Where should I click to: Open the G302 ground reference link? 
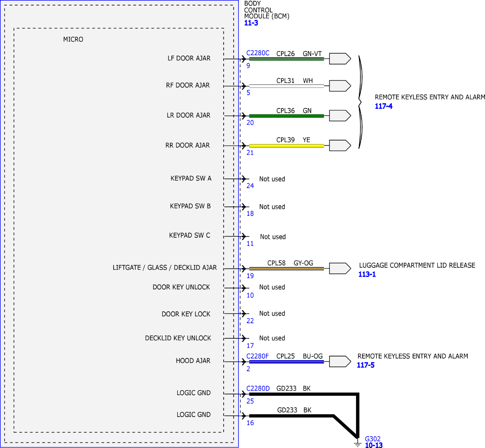pos(373,439)
